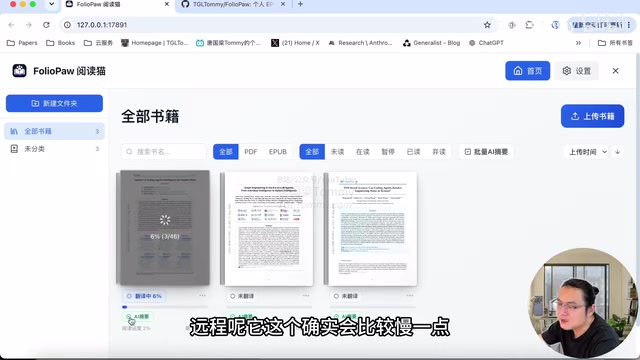Show more bookmarks via the chevron

[x=578, y=43]
